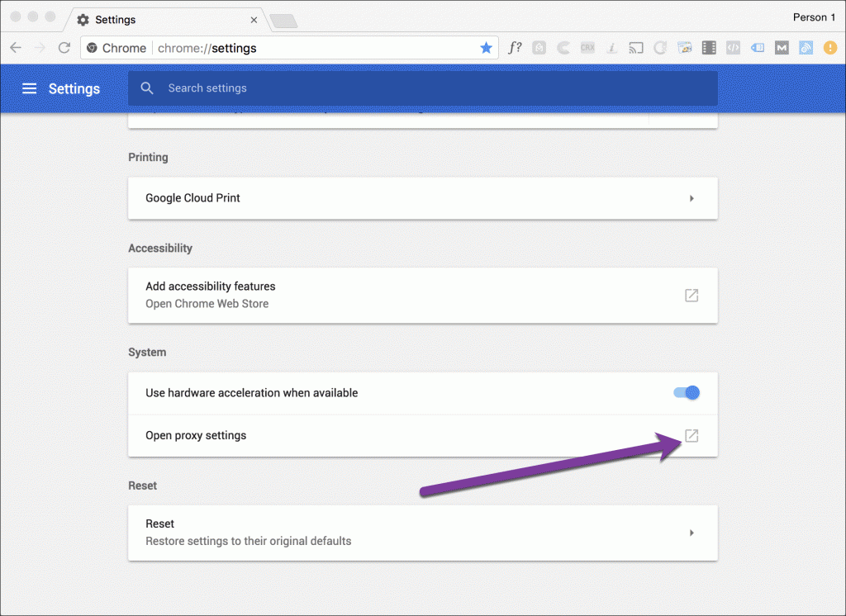Go back with the back arrow
This screenshot has height=616, width=846.
pos(16,48)
